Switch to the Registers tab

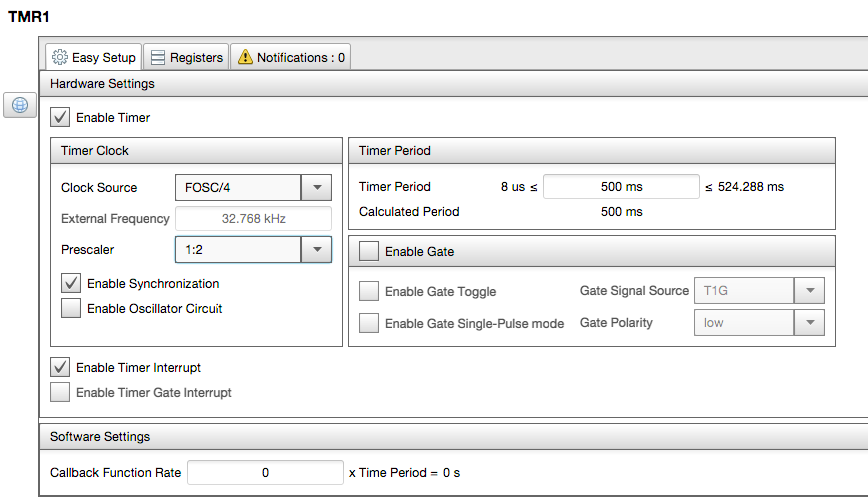186,58
